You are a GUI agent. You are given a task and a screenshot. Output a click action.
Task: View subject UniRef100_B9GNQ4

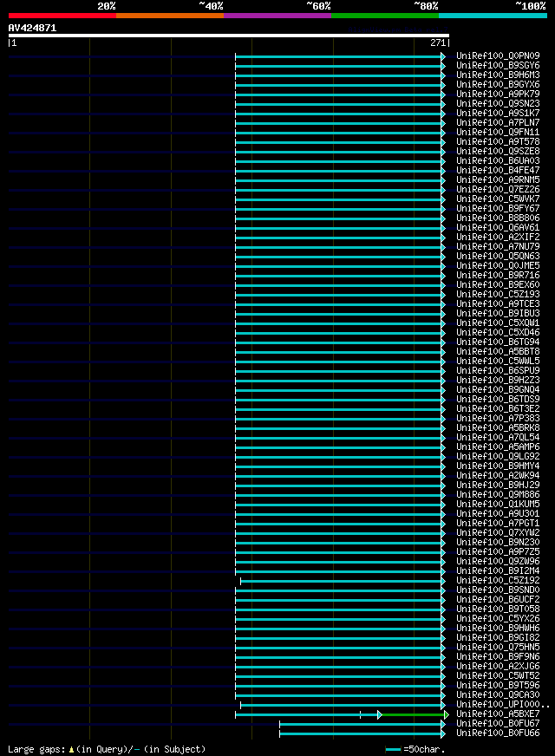(x=498, y=389)
